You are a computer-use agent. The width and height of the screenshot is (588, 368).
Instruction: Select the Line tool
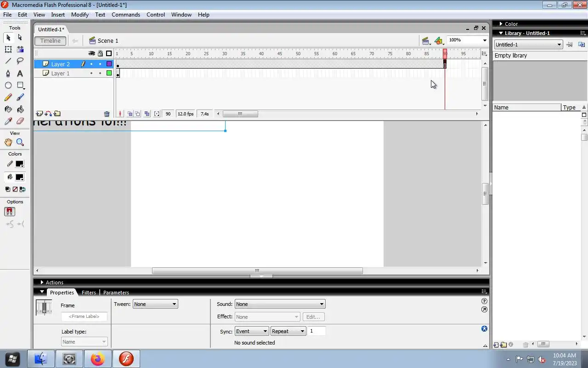(8, 61)
